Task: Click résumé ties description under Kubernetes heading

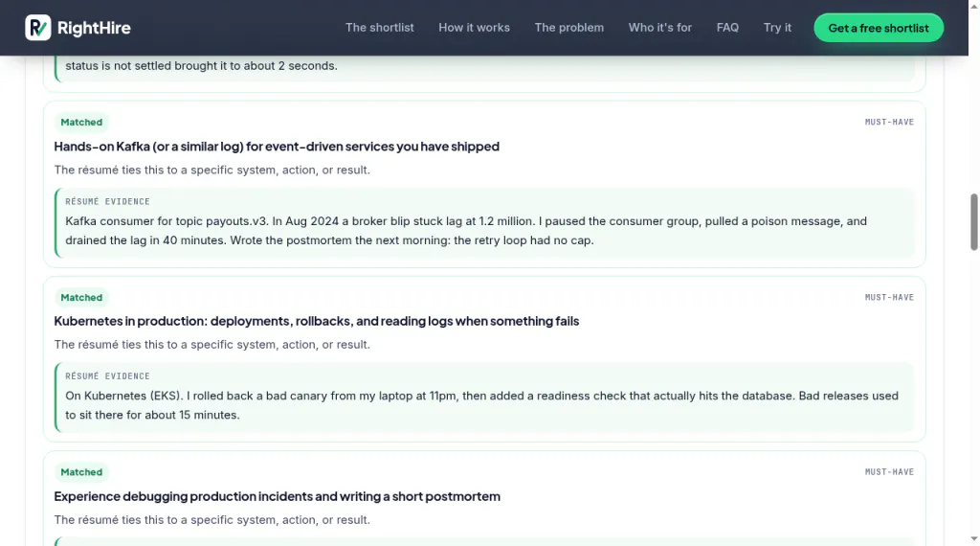Action: 212,345
